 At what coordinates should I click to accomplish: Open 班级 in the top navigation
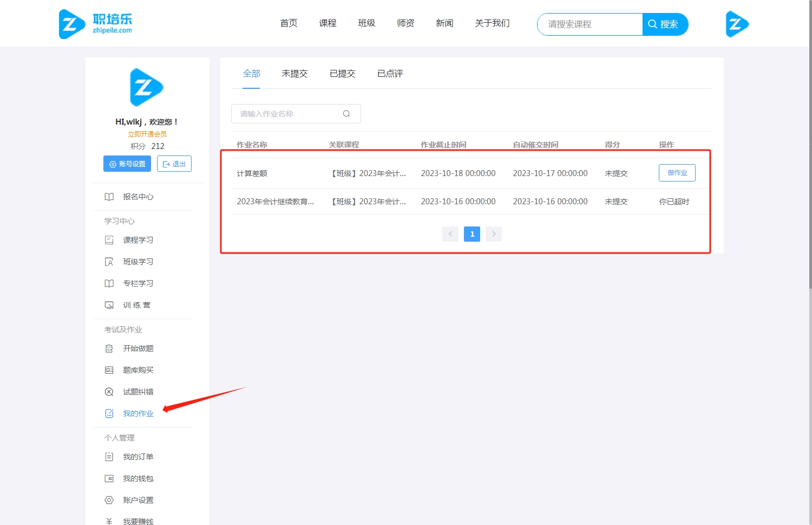[x=367, y=23]
